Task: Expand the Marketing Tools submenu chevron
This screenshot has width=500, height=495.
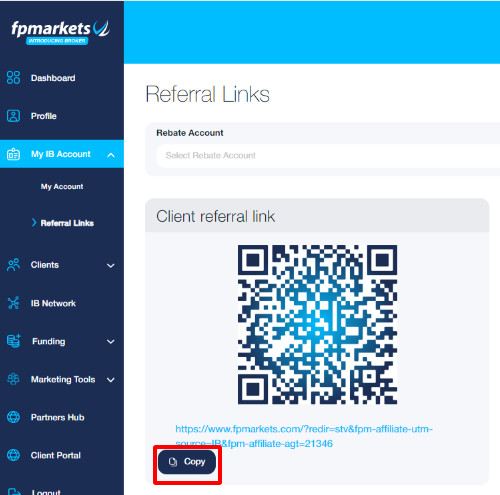Action: pyautogui.click(x=111, y=380)
